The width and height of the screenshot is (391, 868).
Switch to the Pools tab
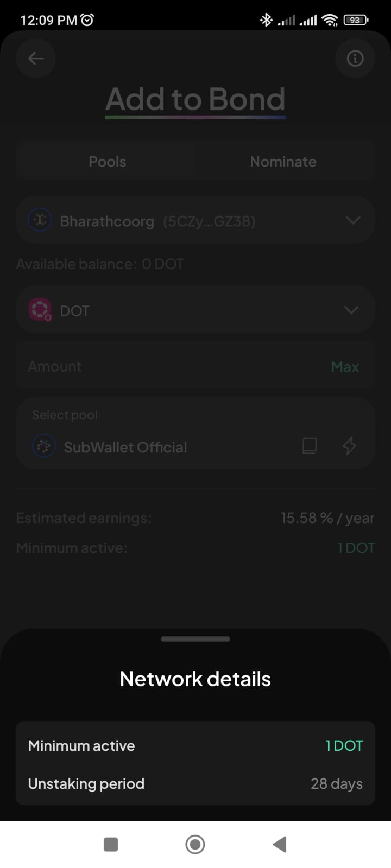pyautogui.click(x=107, y=161)
